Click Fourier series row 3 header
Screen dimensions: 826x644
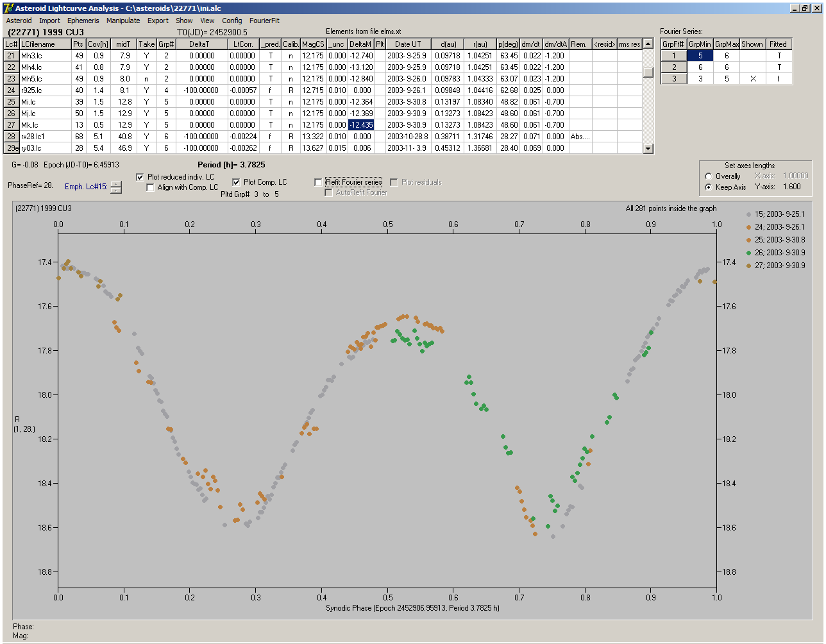[673, 79]
